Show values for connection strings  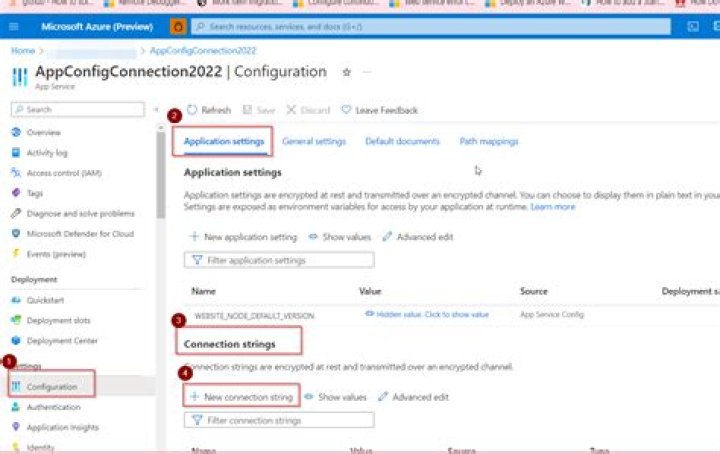pos(336,397)
